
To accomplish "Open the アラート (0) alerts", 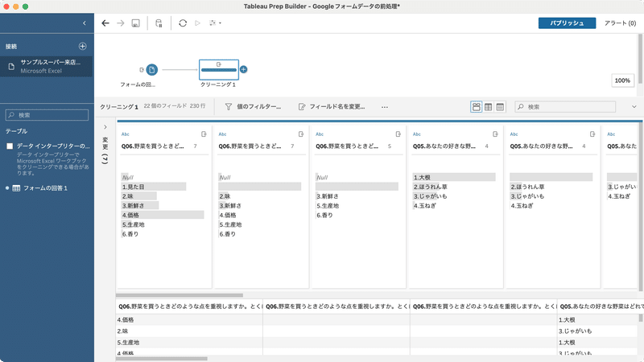I will pyautogui.click(x=620, y=23).
